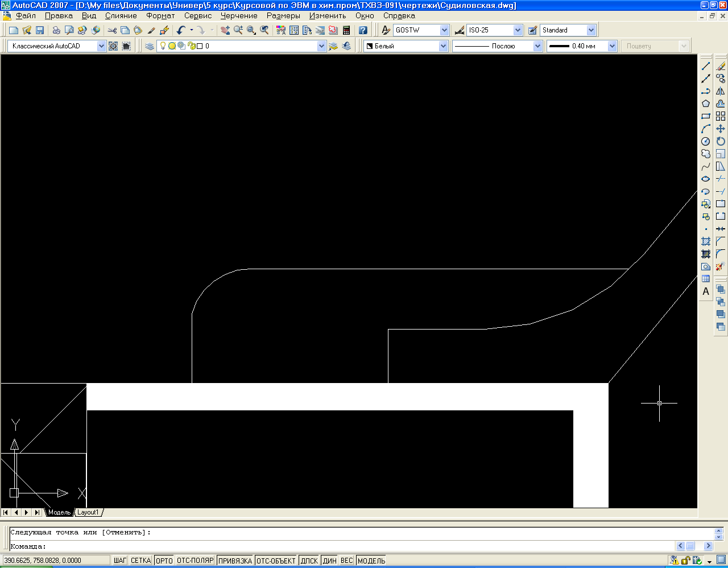Select the Line drawing tool
This screenshot has height=568, width=728.
point(706,67)
